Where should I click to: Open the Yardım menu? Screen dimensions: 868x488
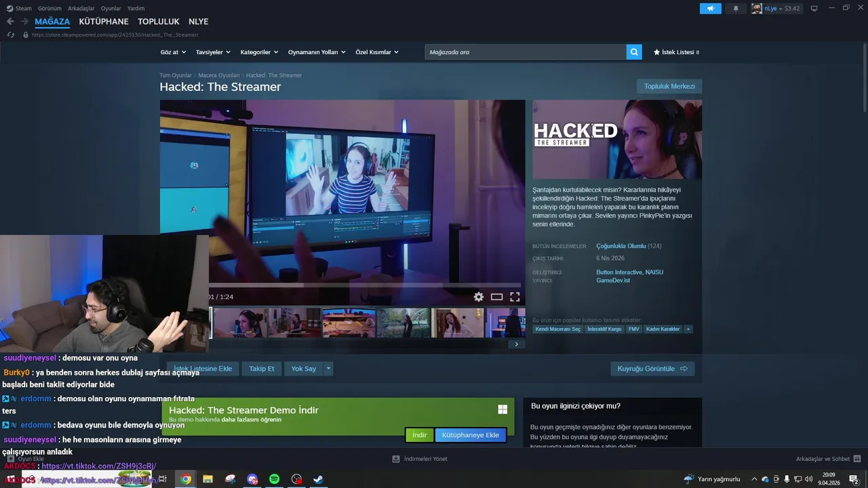coord(136,8)
